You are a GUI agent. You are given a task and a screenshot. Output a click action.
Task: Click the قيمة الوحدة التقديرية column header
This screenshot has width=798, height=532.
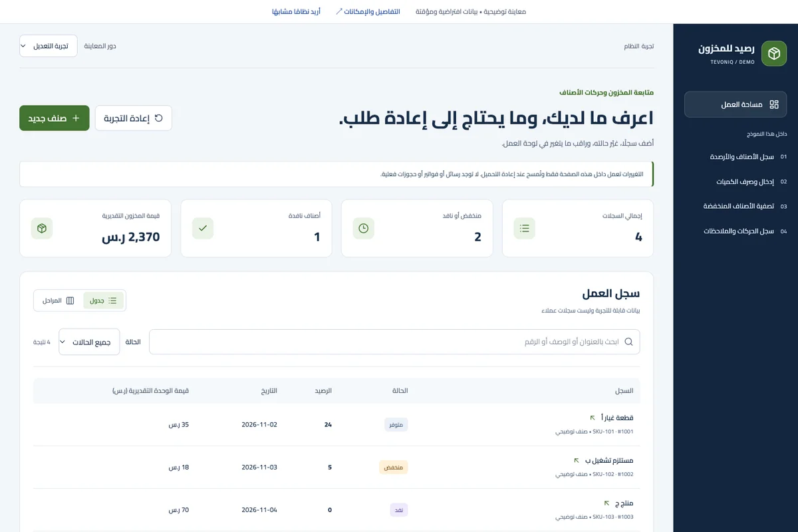[151, 391]
